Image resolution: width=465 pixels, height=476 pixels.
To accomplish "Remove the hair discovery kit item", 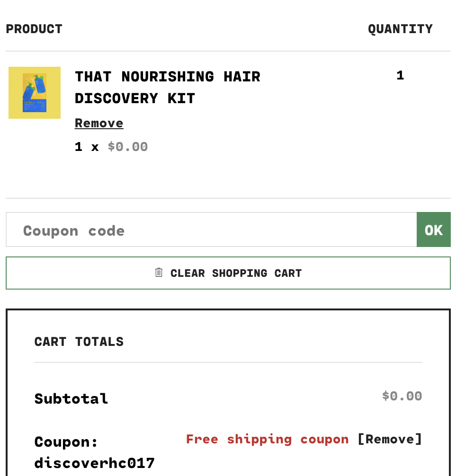I will 99,123.
